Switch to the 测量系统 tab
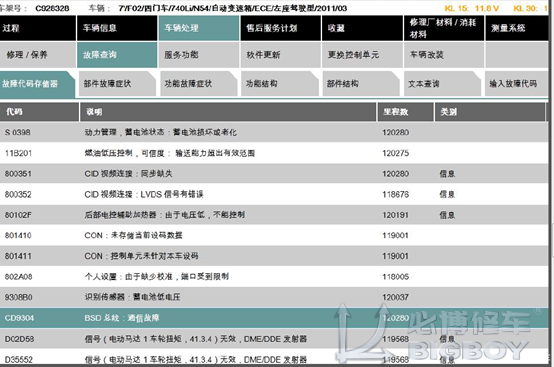554x367 pixels. coord(517,28)
